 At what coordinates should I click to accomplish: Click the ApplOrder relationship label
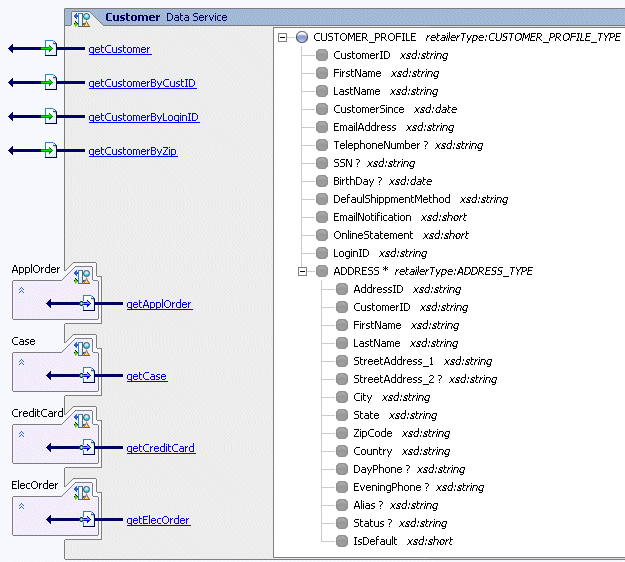coord(36,269)
